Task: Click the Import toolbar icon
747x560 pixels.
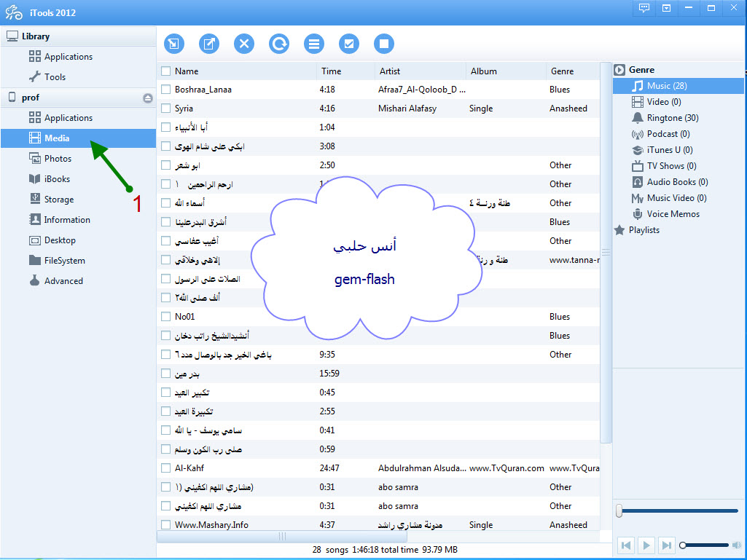Action: (x=174, y=44)
